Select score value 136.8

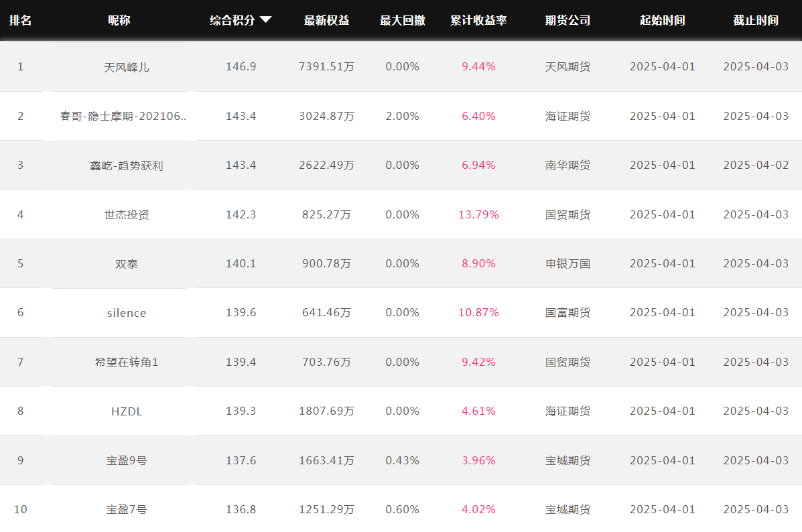(x=241, y=509)
